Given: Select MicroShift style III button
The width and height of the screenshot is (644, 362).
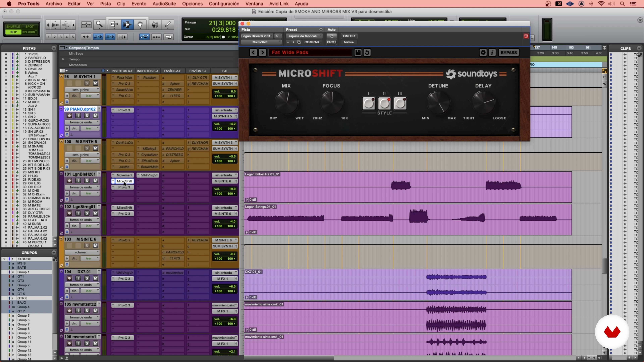Looking at the screenshot, I should [x=400, y=103].
